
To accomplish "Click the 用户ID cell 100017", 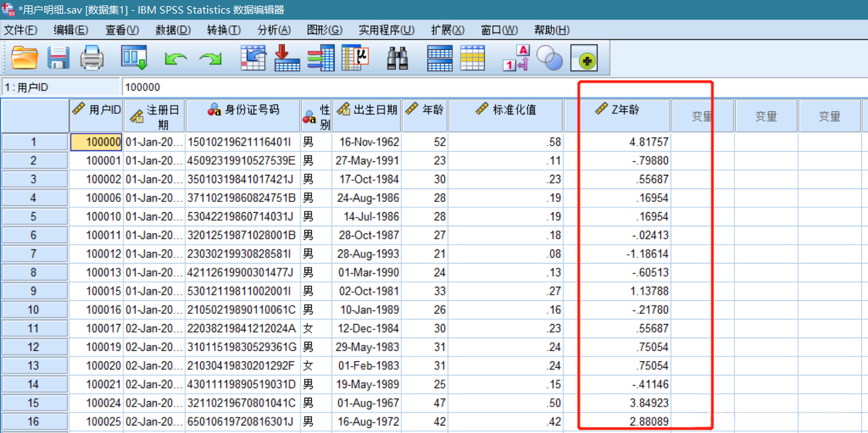I will point(97,329).
